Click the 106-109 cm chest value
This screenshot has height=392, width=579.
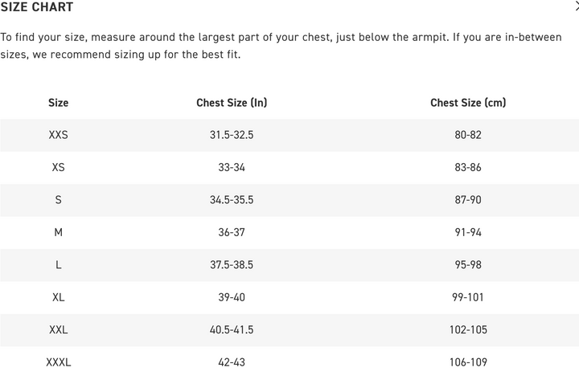coord(468,362)
